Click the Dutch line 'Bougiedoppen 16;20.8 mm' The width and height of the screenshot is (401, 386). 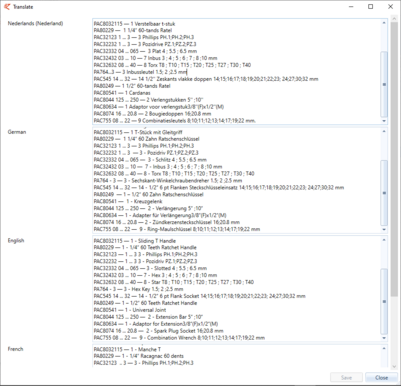tap(152, 114)
